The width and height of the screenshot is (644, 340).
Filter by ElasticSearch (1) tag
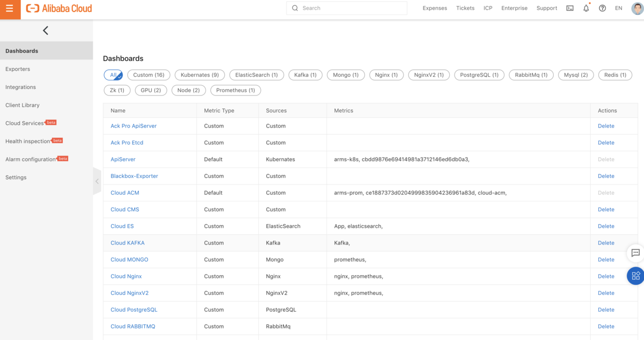[x=257, y=75]
